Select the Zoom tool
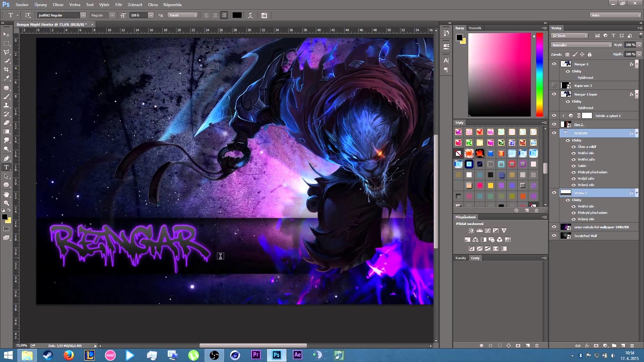The image size is (644, 362). (6, 203)
